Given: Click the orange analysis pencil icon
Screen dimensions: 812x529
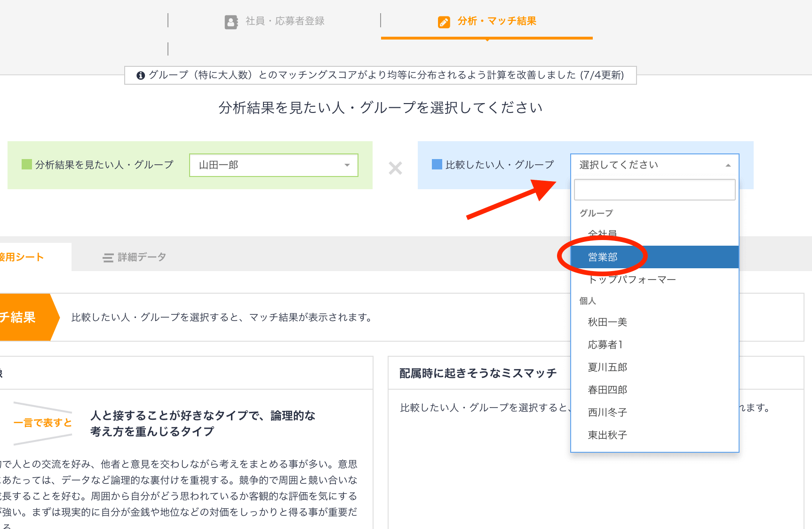Looking at the screenshot, I should [x=444, y=22].
